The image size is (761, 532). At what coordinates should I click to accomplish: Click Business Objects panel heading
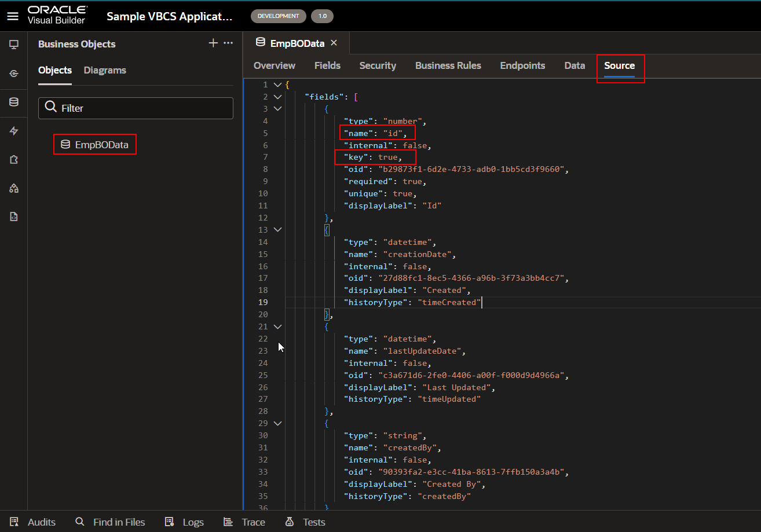coord(77,44)
